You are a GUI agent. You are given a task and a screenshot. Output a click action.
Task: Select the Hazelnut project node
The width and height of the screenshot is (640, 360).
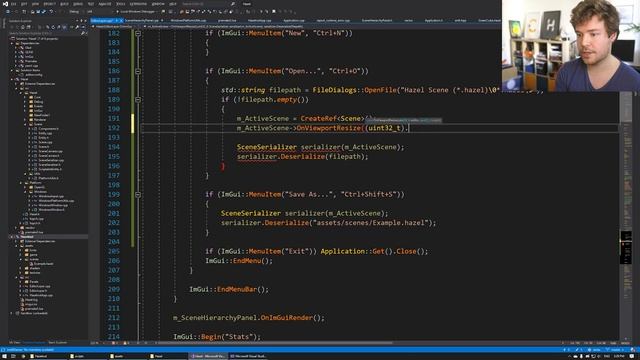point(27,236)
